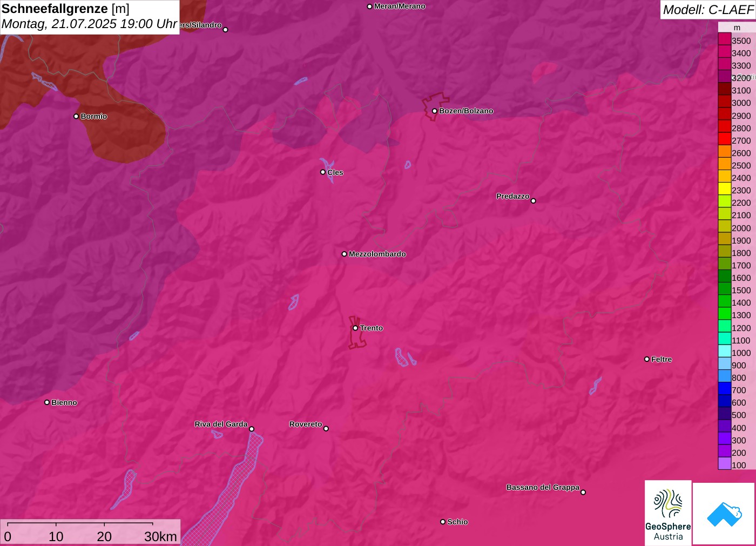
Task: Click the Meran/Merano marker dot
Action: [x=370, y=6]
